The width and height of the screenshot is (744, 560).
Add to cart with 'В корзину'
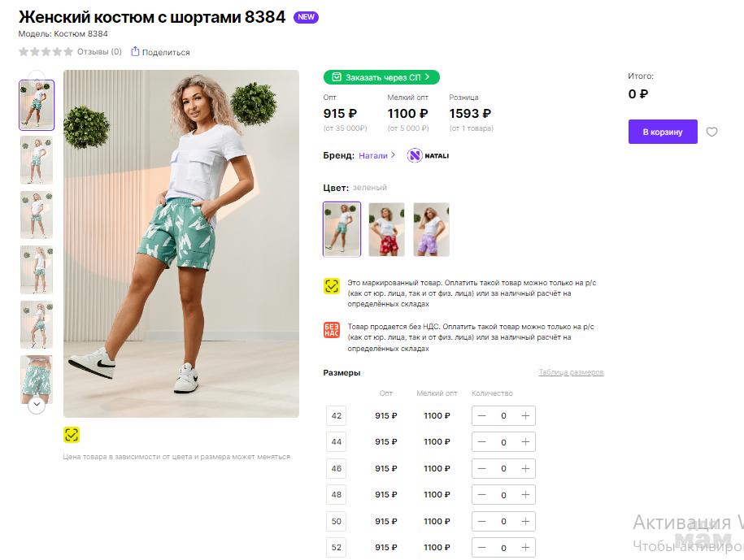(662, 132)
